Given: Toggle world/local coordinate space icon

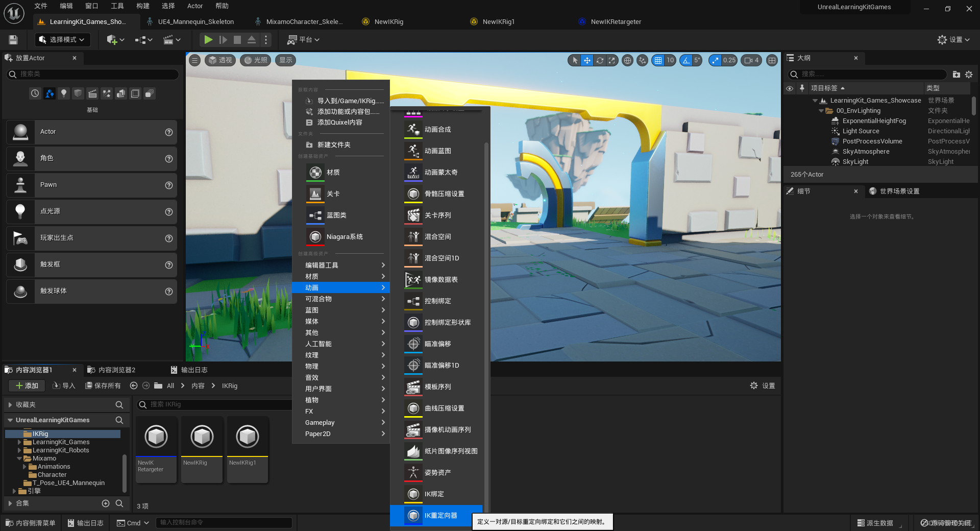Looking at the screenshot, I should coord(627,60).
